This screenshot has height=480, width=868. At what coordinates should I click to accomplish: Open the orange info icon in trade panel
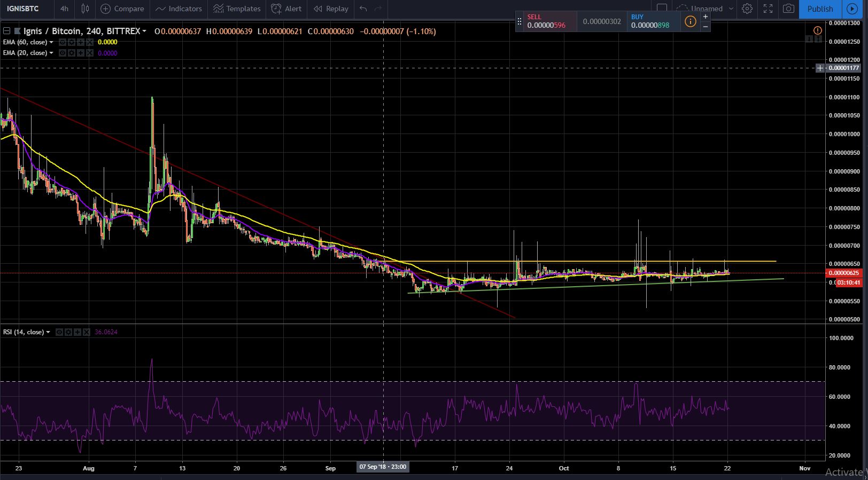point(690,21)
